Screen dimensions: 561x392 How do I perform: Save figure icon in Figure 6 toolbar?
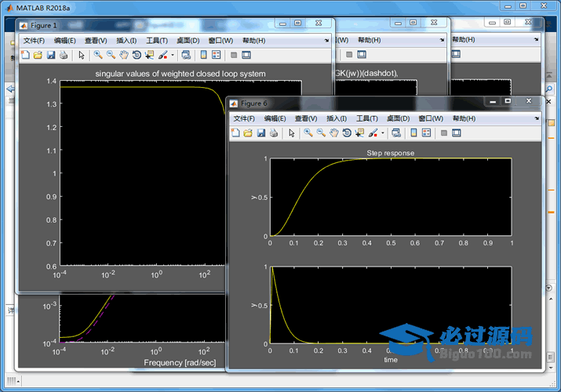tap(261, 133)
